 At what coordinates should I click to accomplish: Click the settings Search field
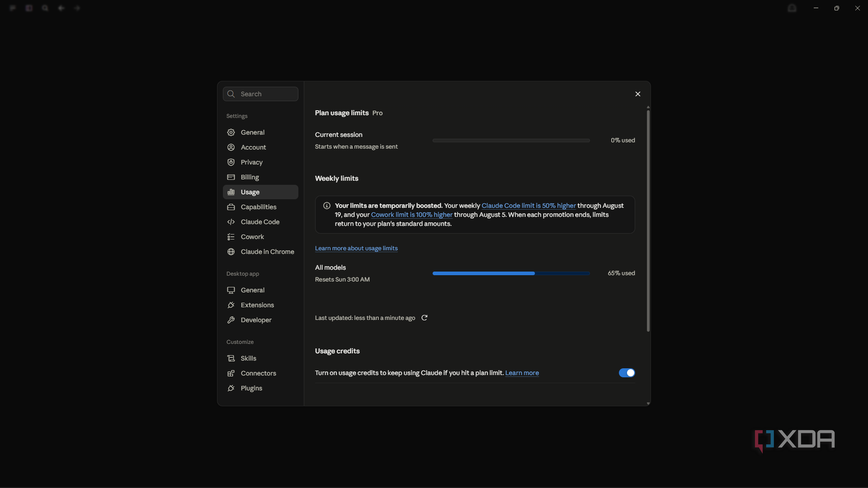tap(260, 94)
